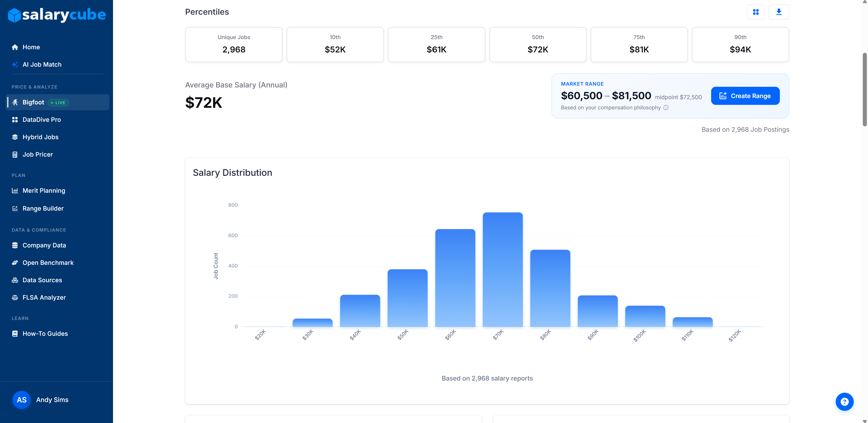Image resolution: width=868 pixels, height=423 pixels.
Task: Download the percentiles data
Action: tap(779, 12)
